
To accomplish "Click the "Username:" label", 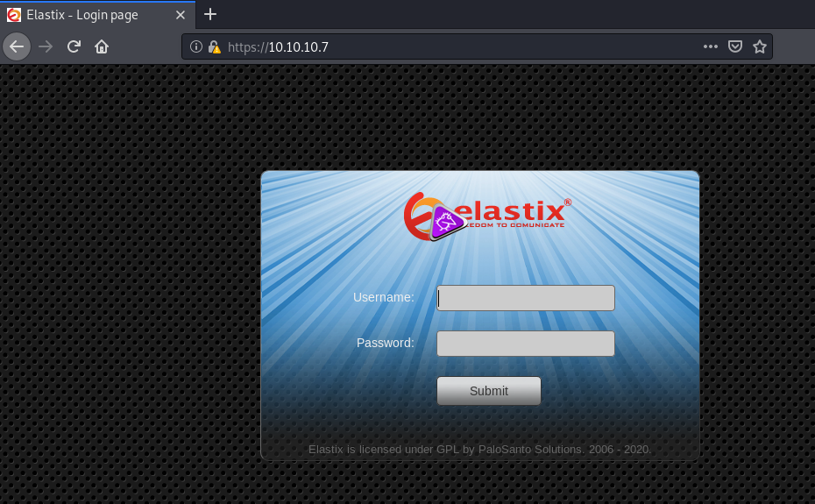I will (x=384, y=297).
